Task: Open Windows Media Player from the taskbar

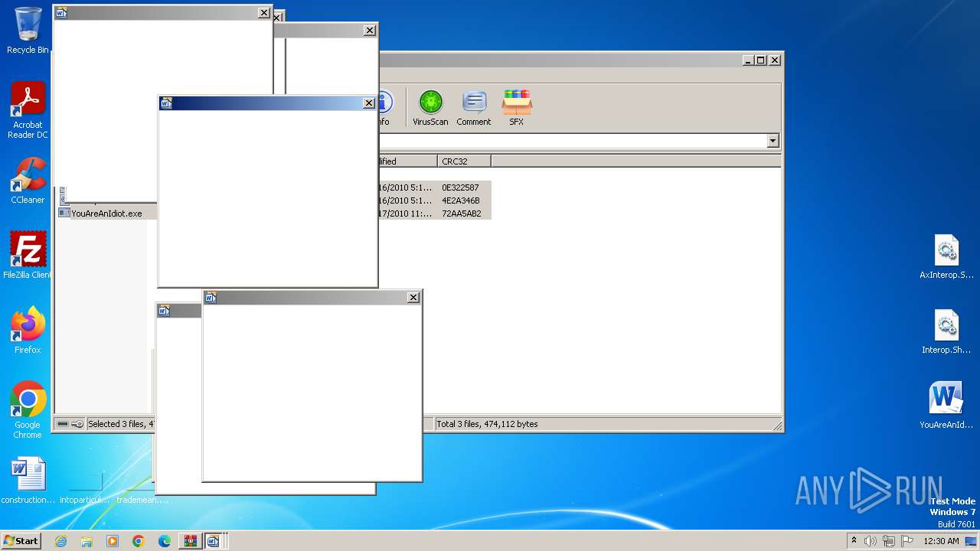Action: click(x=113, y=541)
